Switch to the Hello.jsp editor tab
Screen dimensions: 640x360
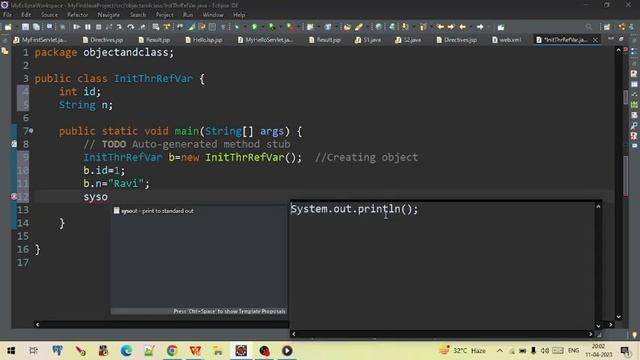[203, 40]
